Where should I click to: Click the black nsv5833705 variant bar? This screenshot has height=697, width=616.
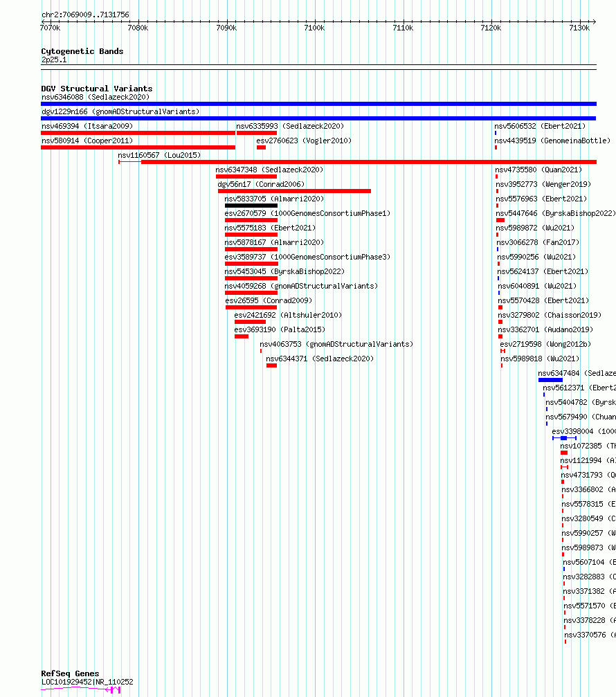(251, 206)
